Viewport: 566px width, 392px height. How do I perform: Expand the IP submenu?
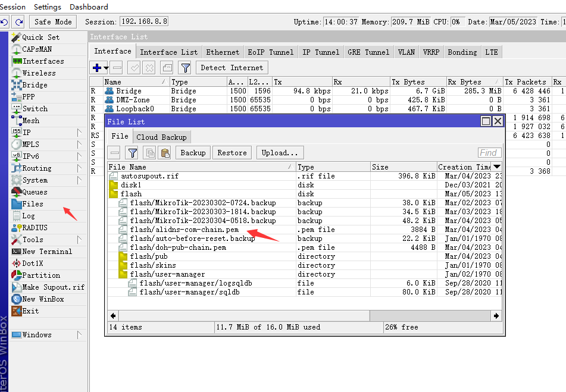(x=79, y=132)
